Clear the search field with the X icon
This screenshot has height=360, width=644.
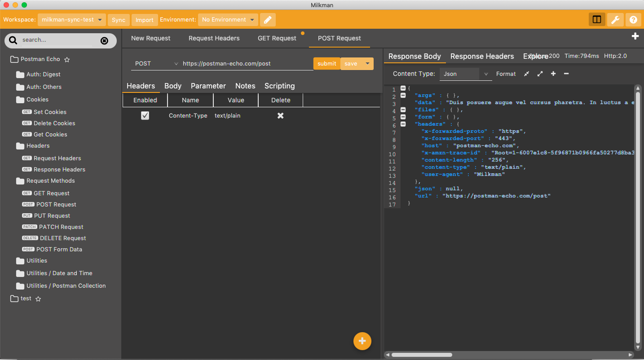104,40
